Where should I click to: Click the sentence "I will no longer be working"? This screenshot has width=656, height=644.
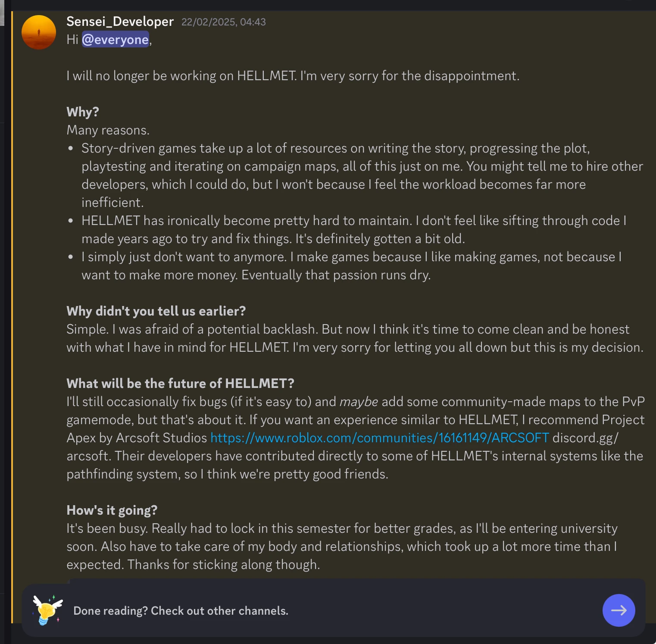(293, 76)
